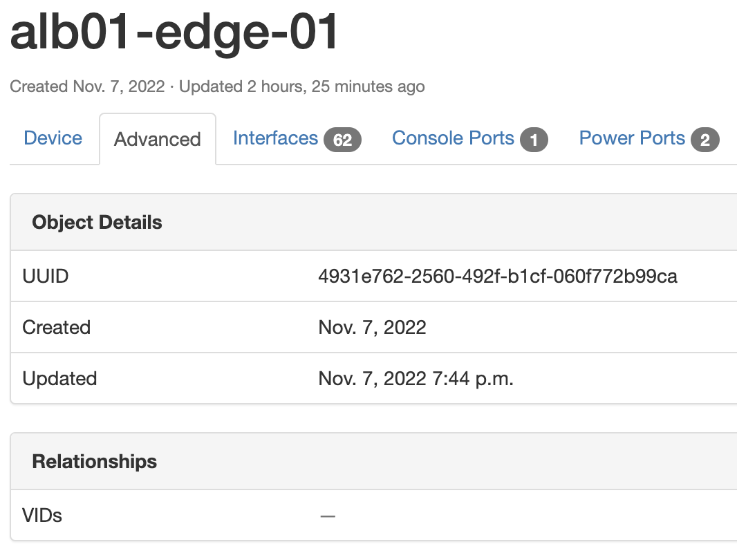Screen dimensions: 737x560
Task: Open the Console Ports tab
Action: 453,138
